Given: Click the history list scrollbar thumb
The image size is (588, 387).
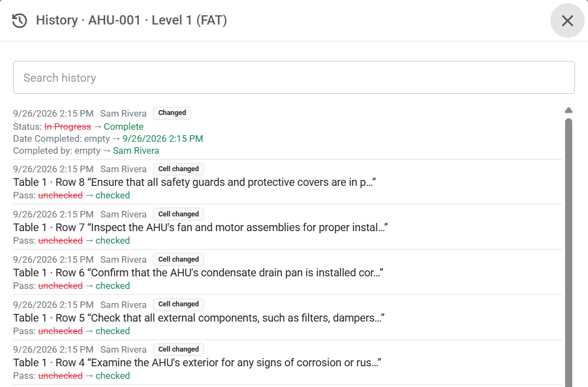Looking at the screenshot, I should point(568,252).
